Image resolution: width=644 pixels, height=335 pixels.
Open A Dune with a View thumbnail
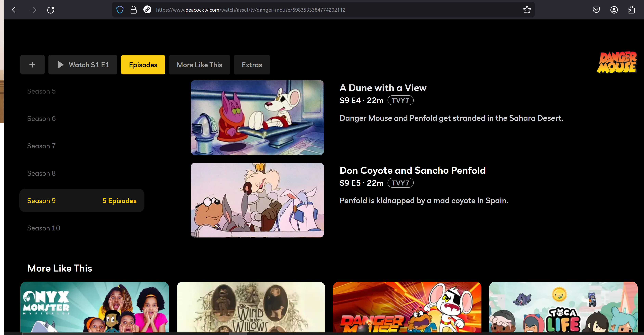257,118
